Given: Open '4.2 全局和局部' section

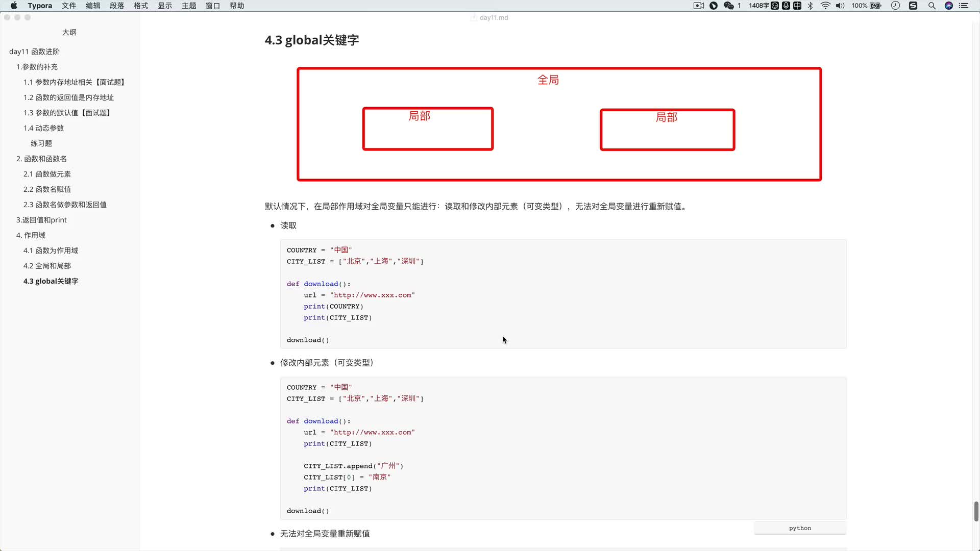Looking at the screenshot, I should 47,266.
